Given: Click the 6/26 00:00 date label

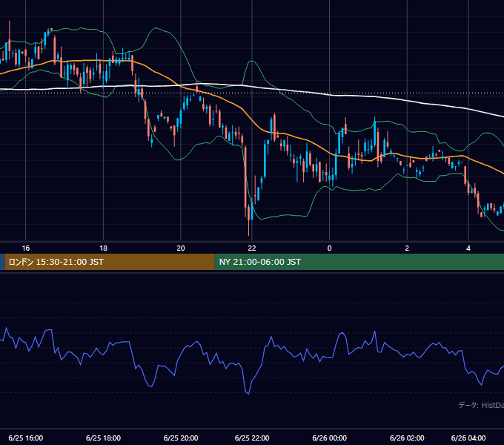Looking at the screenshot, I should (x=330, y=438).
